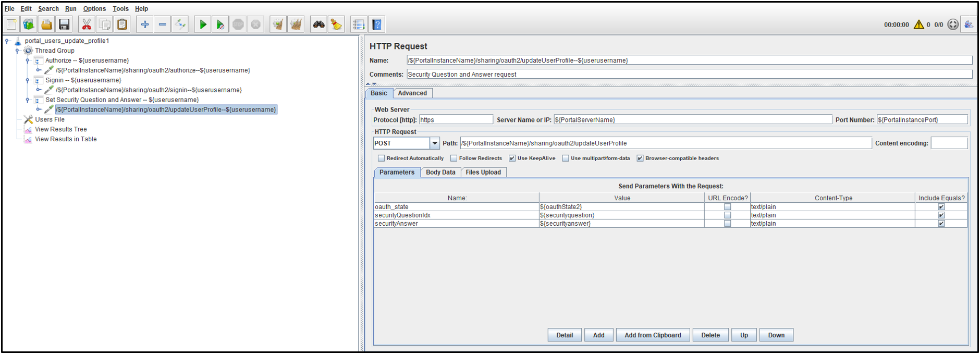Switch to the Body Data tab
The height and width of the screenshot is (354, 980).
(440, 173)
